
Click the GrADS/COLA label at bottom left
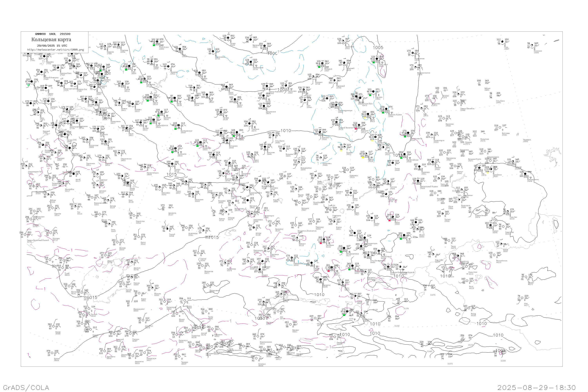(26, 387)
